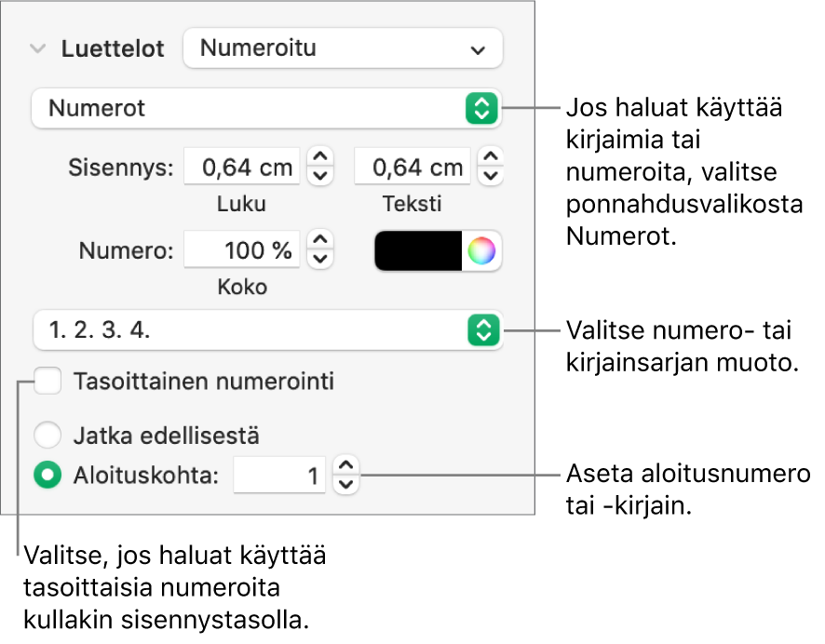Open the black color swatch well

pos(418,251)
